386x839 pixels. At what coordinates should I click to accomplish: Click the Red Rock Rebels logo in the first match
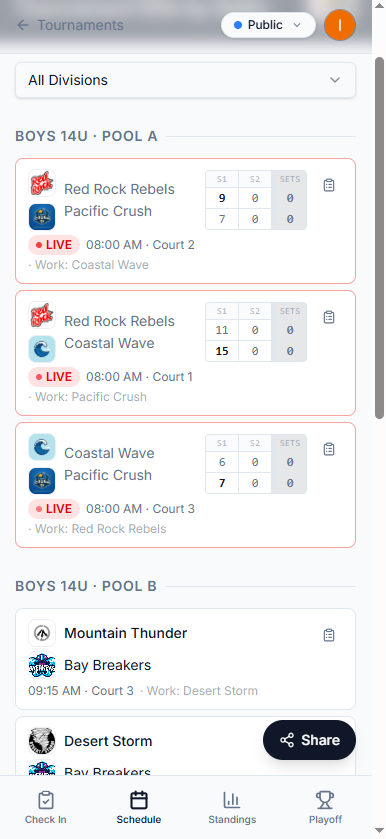(42, 183)
